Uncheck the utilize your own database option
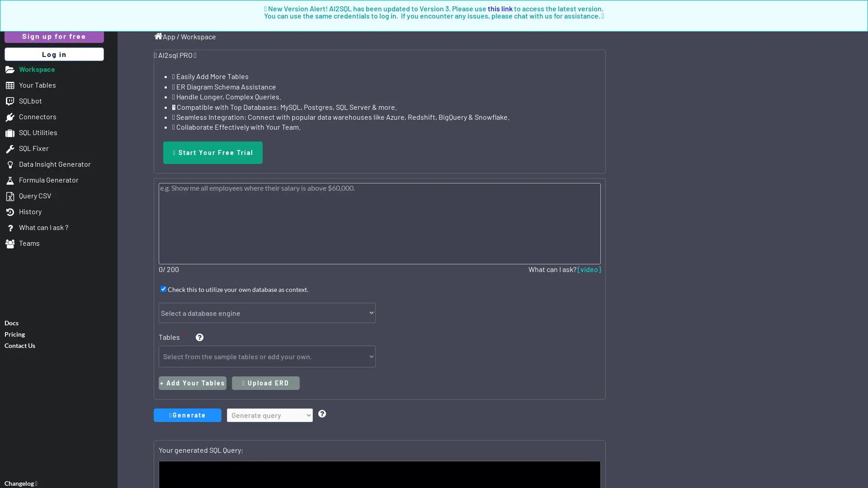The width and height of the screenshot is (868, 488). [x=163, y=289]
